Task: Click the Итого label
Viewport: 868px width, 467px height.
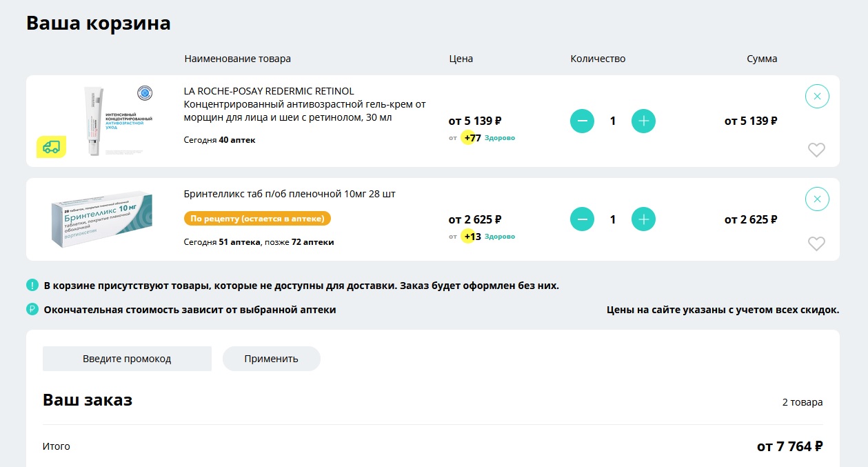Action: pyautogui.click(x=57, y=446)
